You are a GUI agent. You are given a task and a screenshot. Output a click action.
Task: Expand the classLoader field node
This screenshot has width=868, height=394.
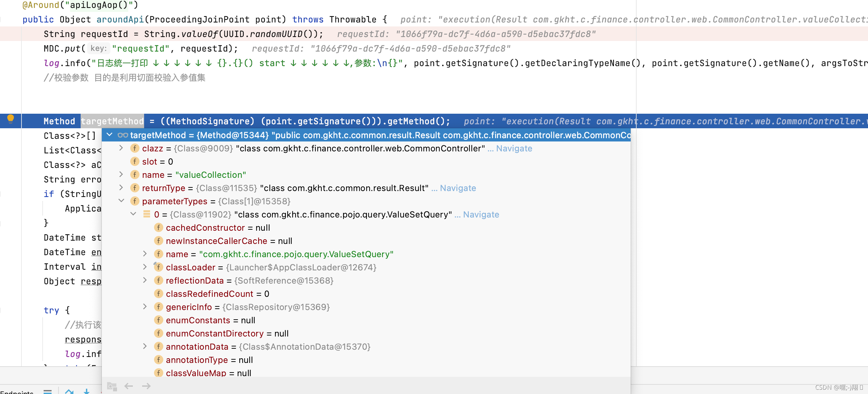click(x=145, y=267)
